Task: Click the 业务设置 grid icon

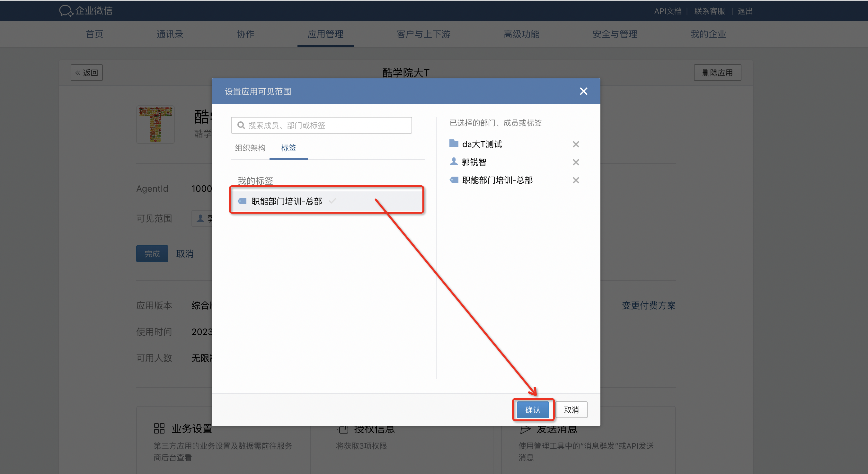Action: pyautogui.click(x=159, y=428)
